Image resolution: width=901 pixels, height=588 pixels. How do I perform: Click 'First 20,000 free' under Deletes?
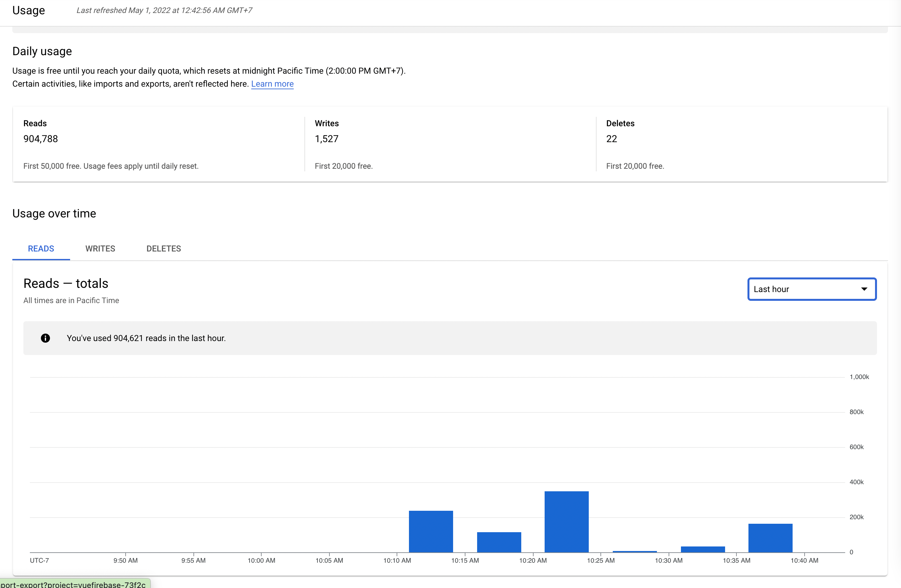click(x=635, y=166)
